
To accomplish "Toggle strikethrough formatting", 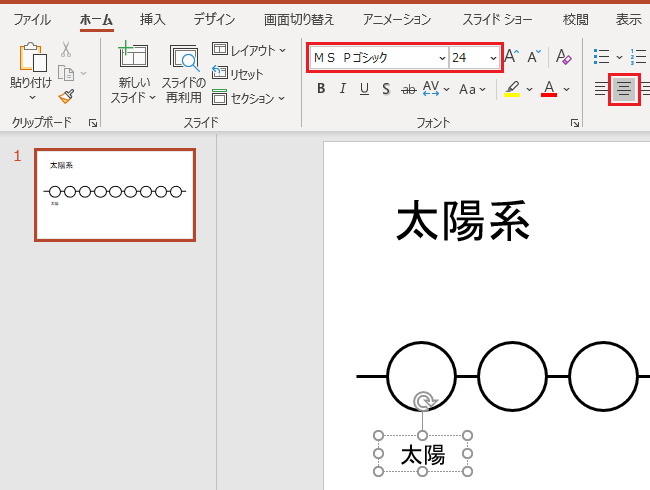I will (x=409, y=89).
